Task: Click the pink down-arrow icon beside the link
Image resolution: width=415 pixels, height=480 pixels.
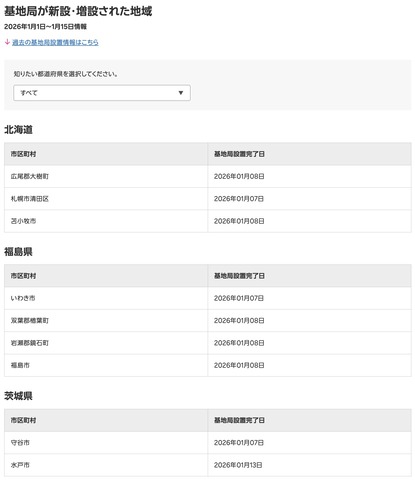Action: (7, 42)
